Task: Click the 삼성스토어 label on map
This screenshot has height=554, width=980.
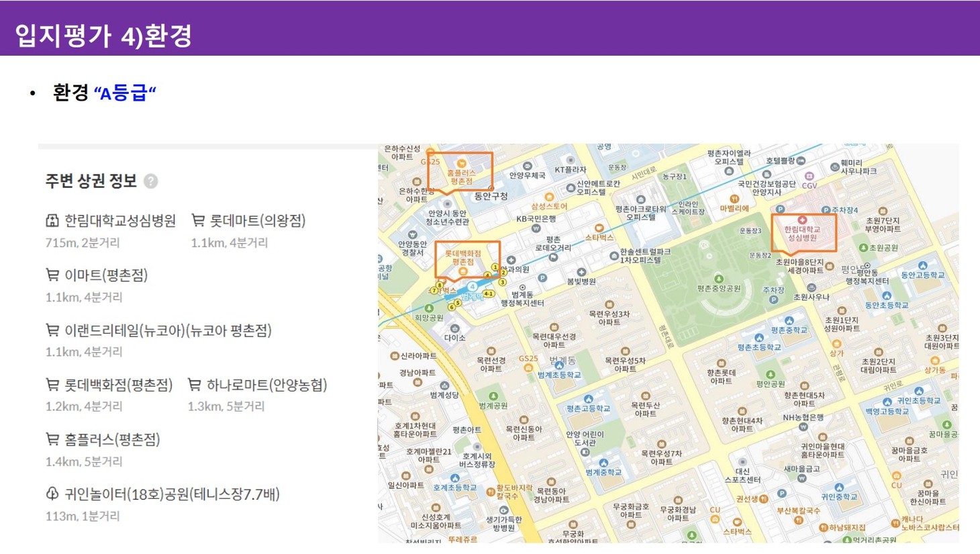Action: click(x=549, y=206)
